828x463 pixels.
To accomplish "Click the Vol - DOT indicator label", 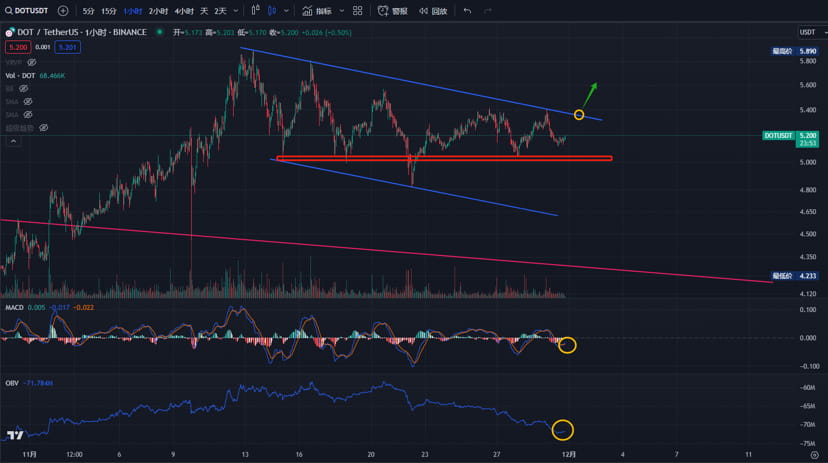I will pos(20,75).
